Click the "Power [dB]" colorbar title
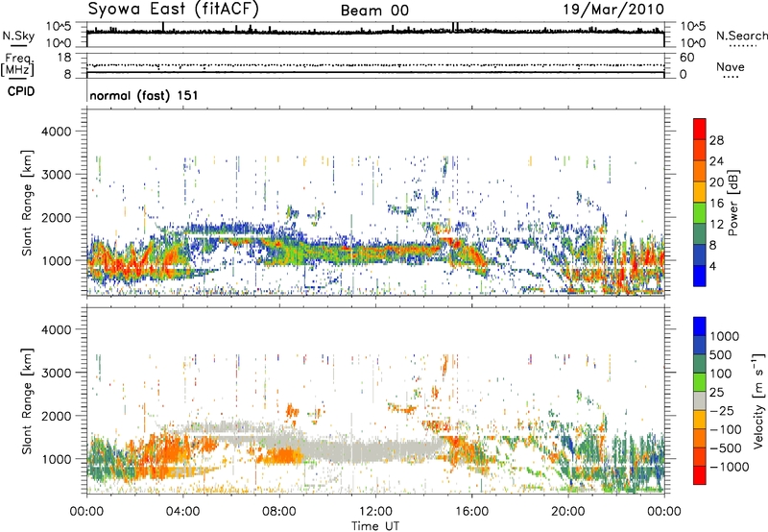This screenshot has height=532, width=768. coord(732,203)
